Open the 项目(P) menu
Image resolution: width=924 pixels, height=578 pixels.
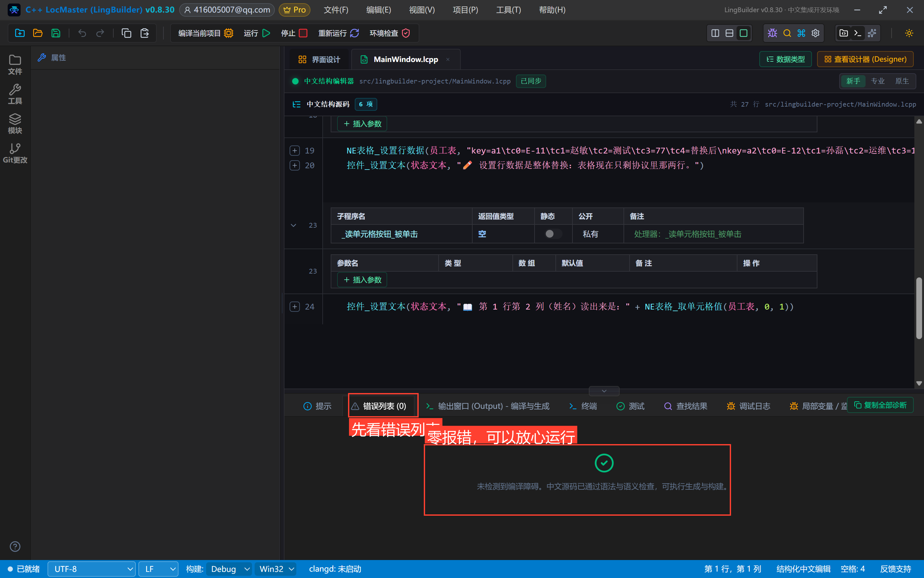pos(465,10)
